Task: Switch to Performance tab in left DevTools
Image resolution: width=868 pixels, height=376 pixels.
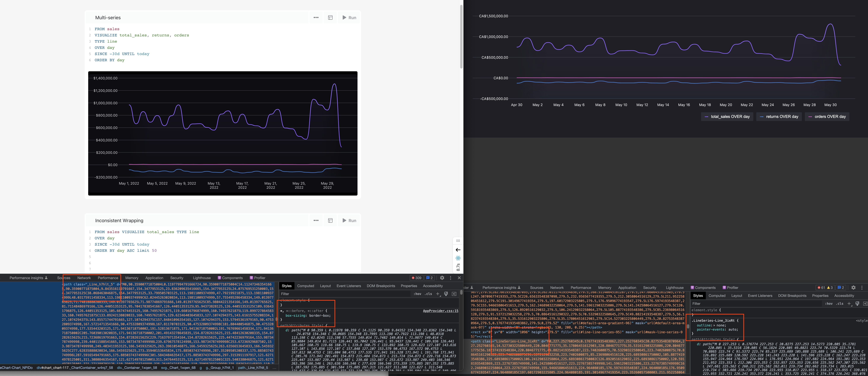Action: tap(108, 278)
